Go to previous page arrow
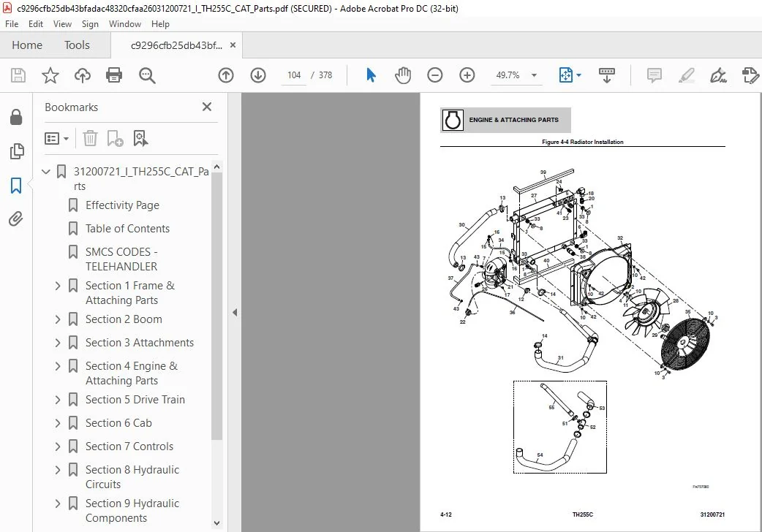Image resolution: width=762 pixels, height=532 pixels. [x=226, y=75]
